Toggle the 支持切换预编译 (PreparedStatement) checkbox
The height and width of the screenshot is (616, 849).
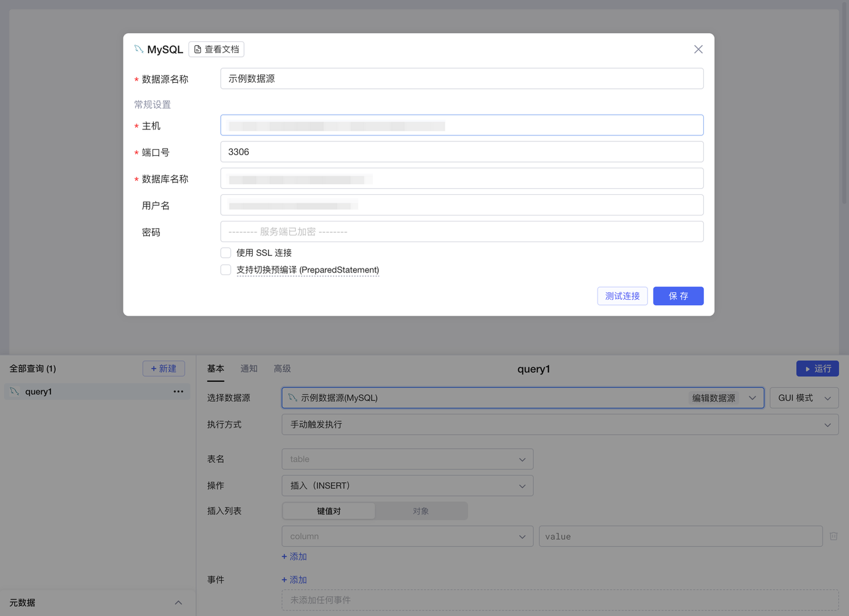click(226, 270)
